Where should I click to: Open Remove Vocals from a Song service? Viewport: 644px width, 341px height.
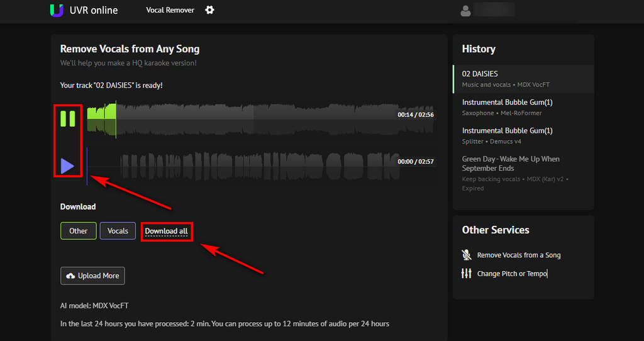click(519, 255)
